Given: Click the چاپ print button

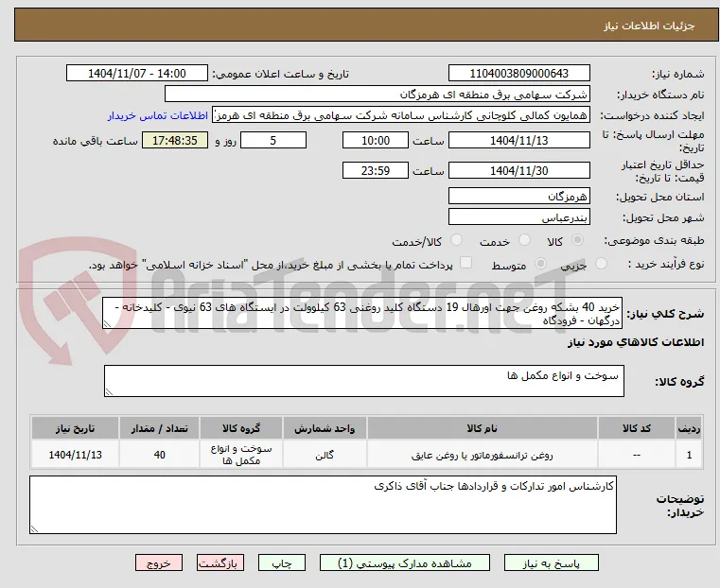Looking at the screenshot, I should coord(282,562).
